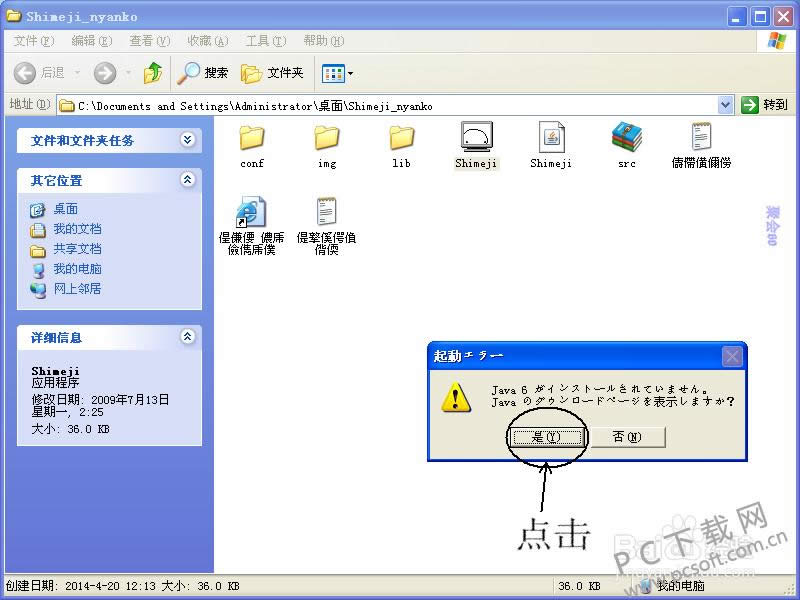The height and width of the screenshot is (600, 800).
Task: Click the Up folder toolbar icon
Action: coord(153,73)
